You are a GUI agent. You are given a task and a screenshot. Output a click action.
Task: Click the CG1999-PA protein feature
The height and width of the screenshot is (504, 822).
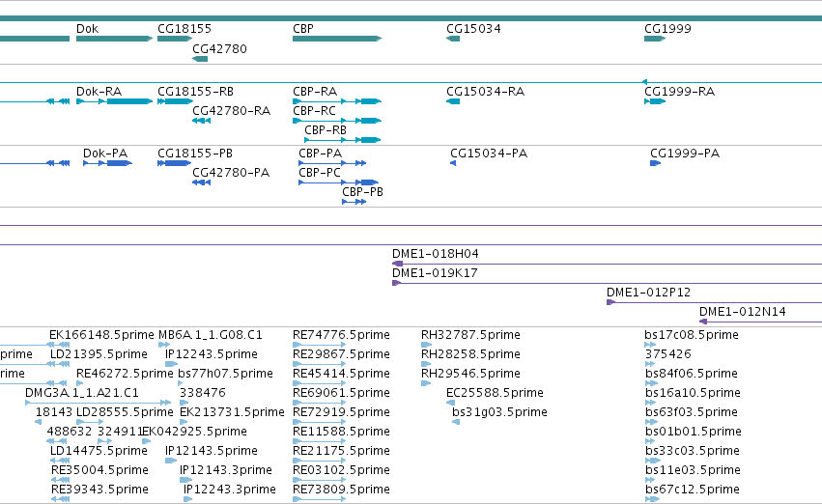655,163
